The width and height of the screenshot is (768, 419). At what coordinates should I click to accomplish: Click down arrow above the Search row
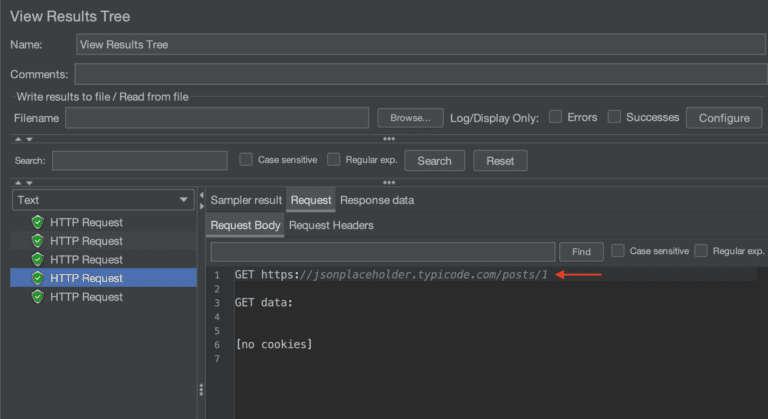(x=29, y=139)
